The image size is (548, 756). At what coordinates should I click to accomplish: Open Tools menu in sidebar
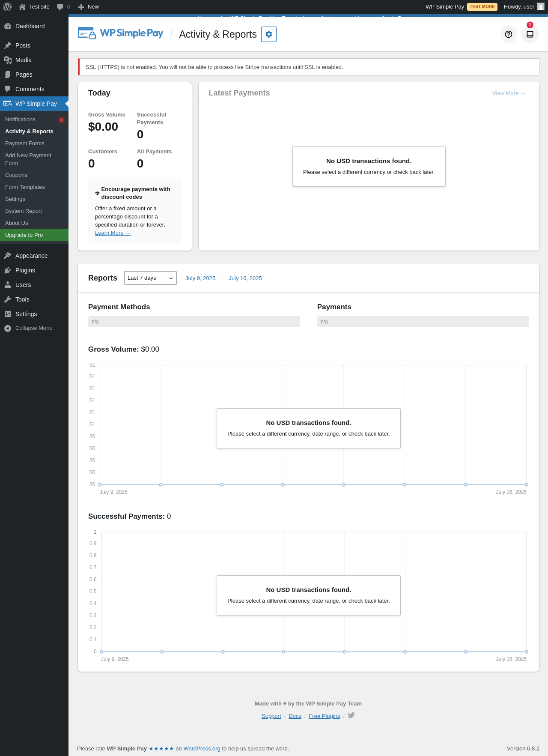34,299
